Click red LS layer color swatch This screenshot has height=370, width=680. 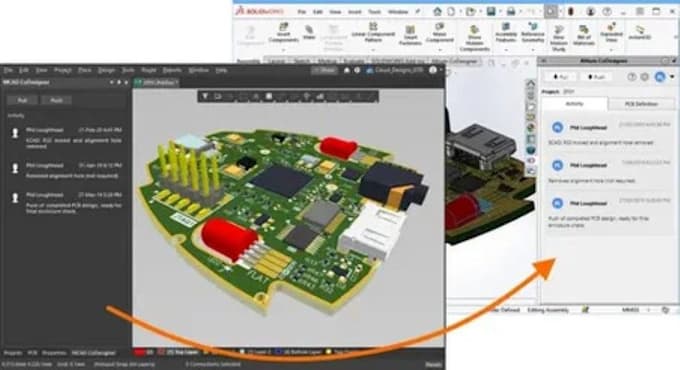139,352
